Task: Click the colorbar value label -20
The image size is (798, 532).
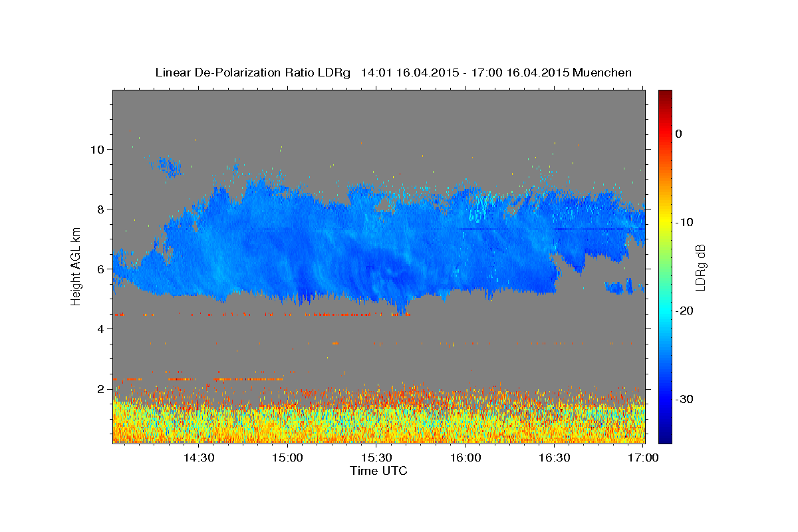Action: pos(685,311)
